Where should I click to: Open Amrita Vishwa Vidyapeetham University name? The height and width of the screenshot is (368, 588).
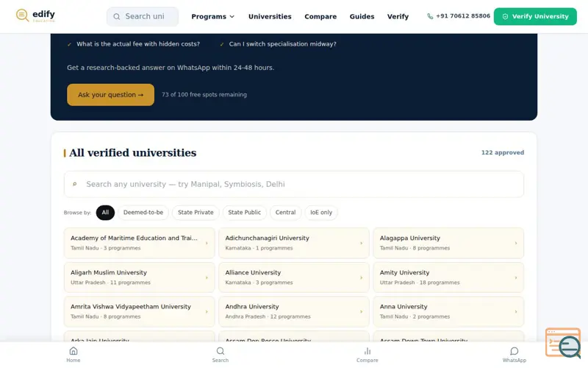(131, 307)
